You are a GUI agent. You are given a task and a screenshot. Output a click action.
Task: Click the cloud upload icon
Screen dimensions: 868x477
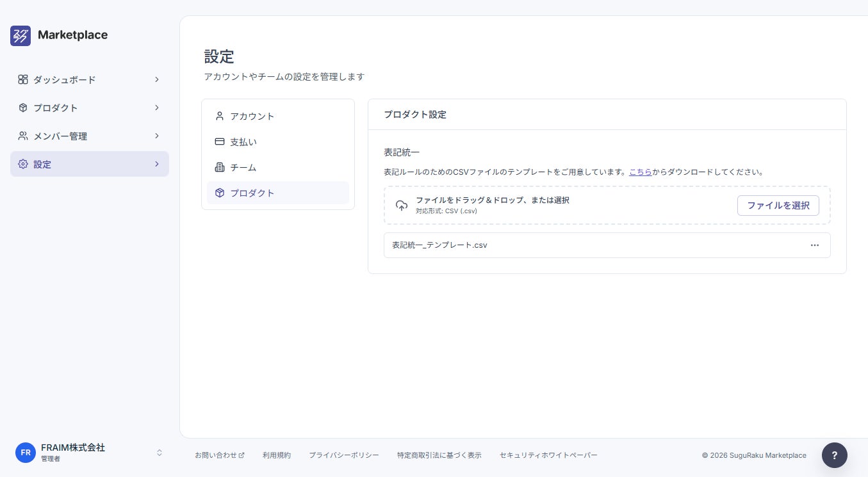click(402, 206)
